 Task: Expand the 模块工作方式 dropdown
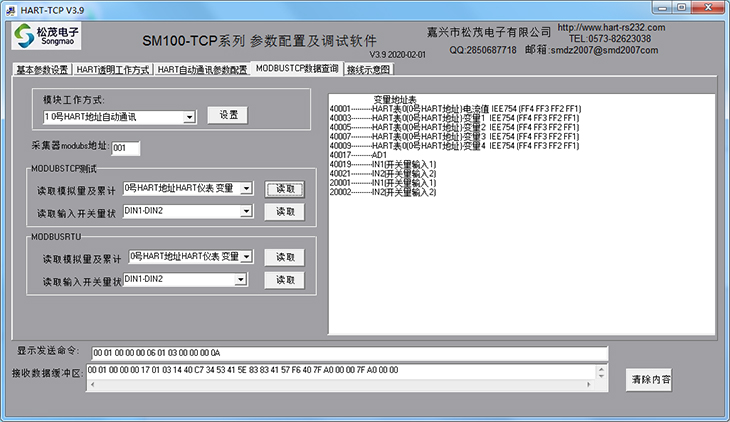[189, 117]
